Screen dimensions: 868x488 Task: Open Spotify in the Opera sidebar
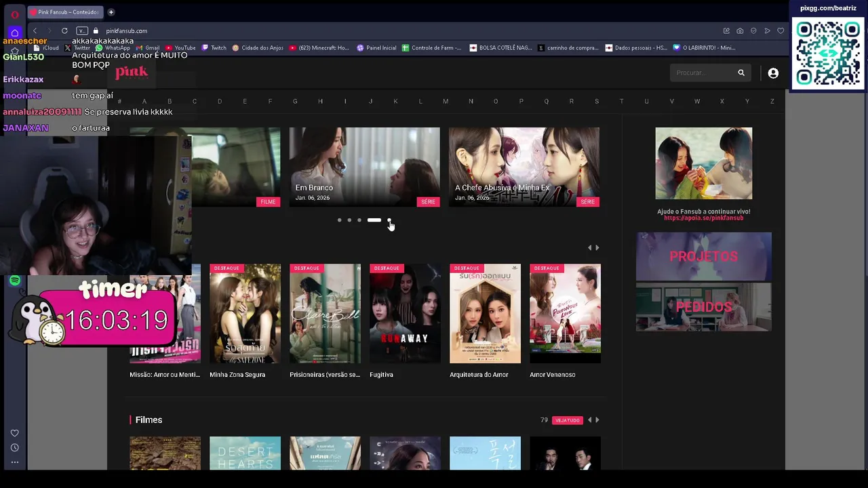point(15,281)
